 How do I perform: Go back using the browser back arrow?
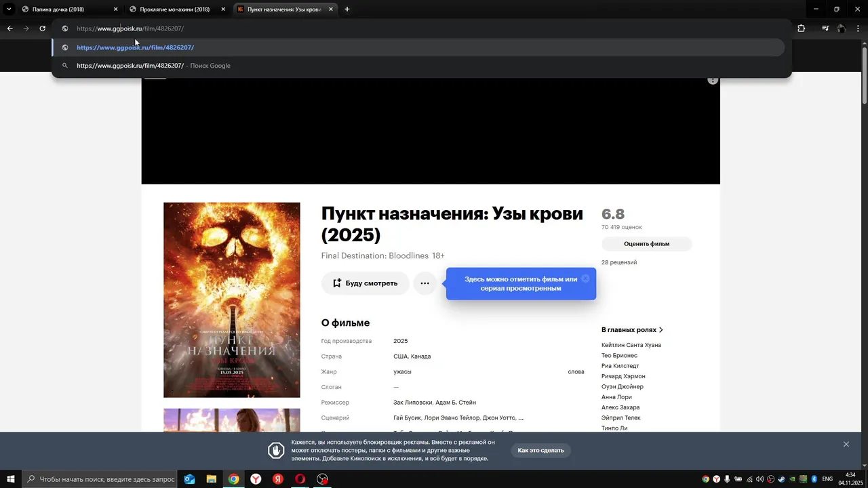point(9,28)
